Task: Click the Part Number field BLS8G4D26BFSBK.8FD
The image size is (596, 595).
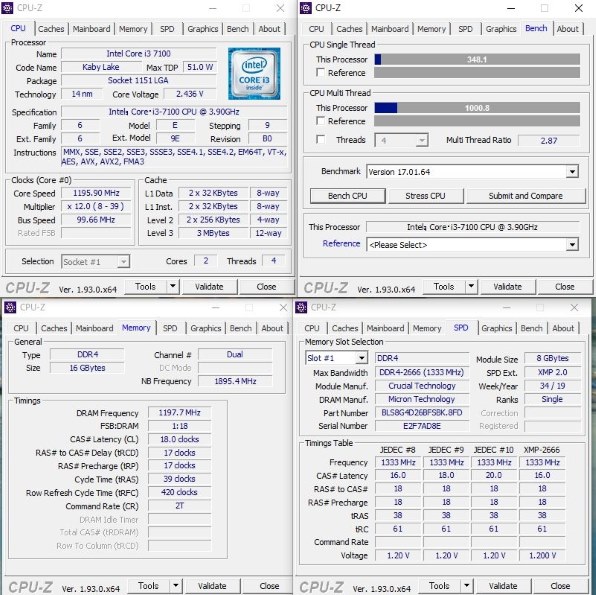Action: [x=422, y=413]
